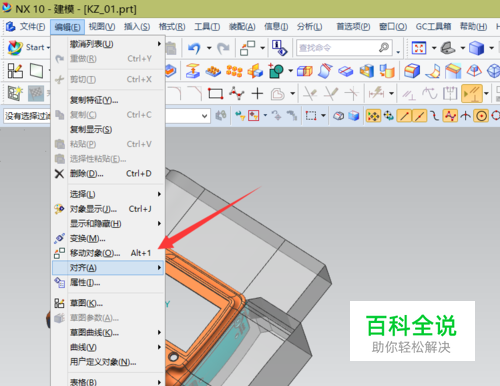Select the Studio Spline tool
500x386 pixels.
237,94
